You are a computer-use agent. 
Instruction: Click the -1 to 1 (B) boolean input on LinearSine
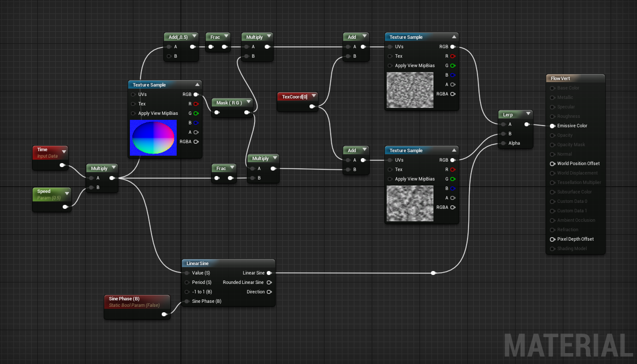point(186,292)
